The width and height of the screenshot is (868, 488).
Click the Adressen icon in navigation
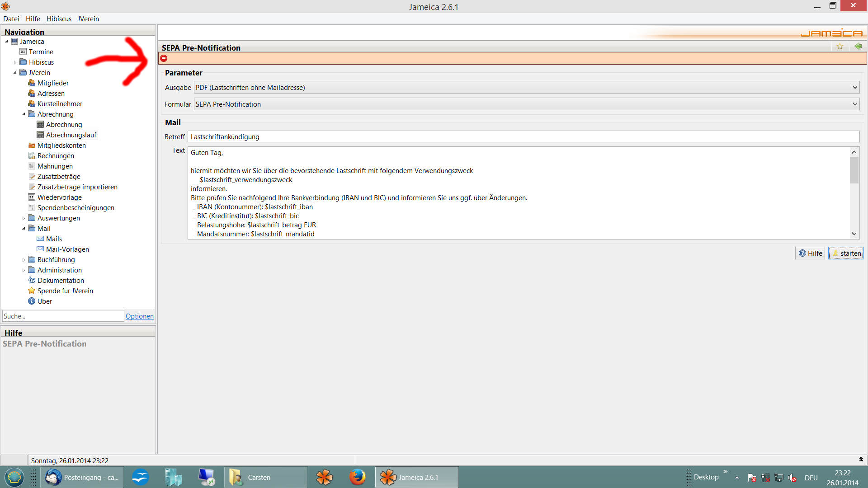(x=32, y=94)
